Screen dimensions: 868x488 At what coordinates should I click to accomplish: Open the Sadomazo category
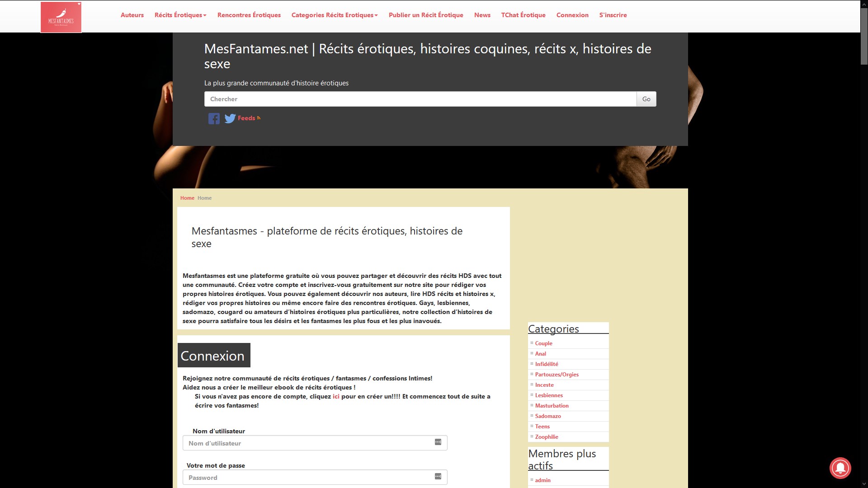548,416
